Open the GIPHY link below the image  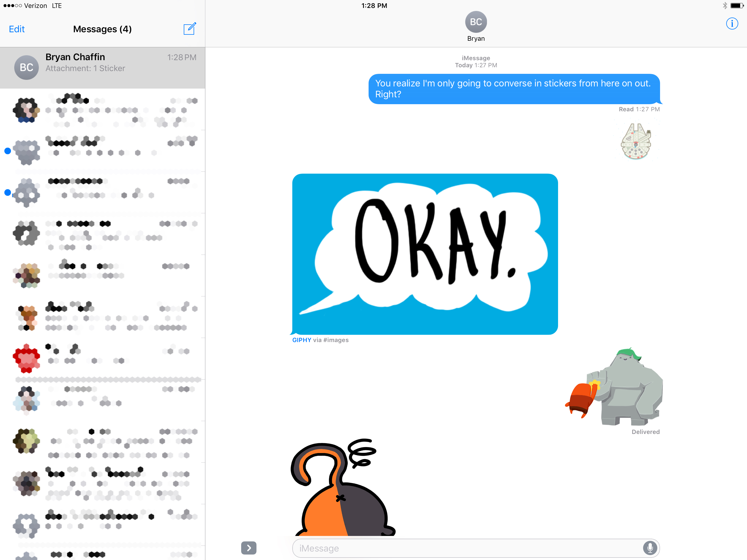coord(301,340)
